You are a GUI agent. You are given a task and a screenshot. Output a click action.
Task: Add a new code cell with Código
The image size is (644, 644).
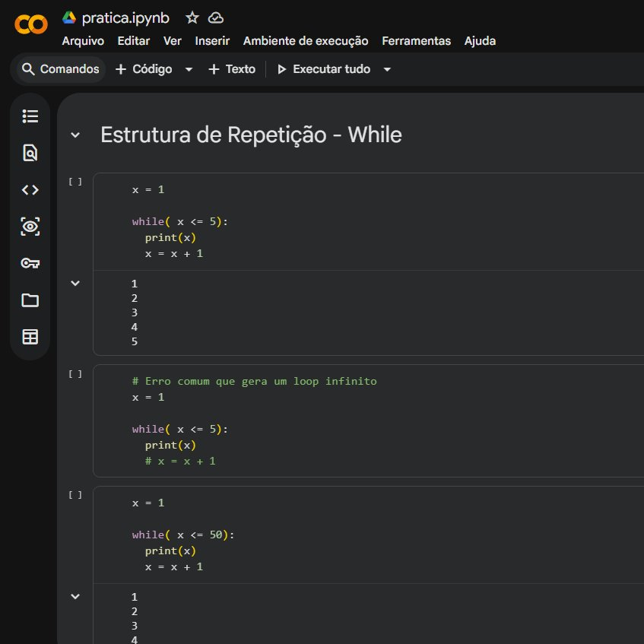point(144,69)
